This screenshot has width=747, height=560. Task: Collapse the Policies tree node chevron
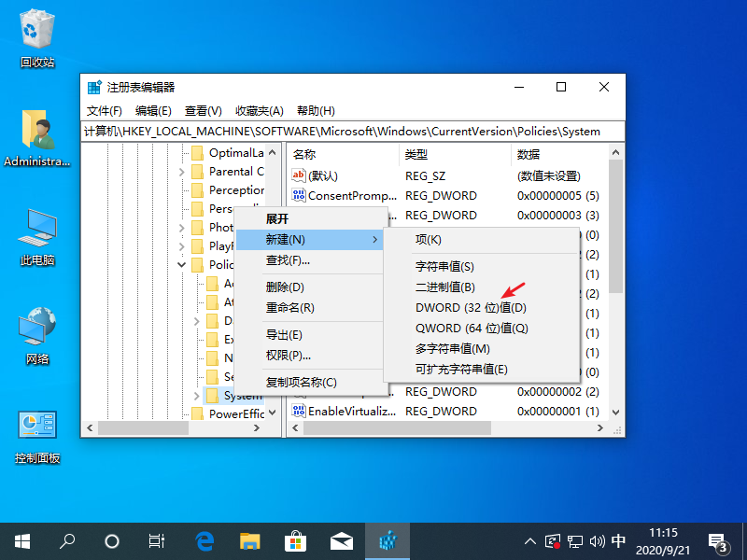(x=183, y=264)
